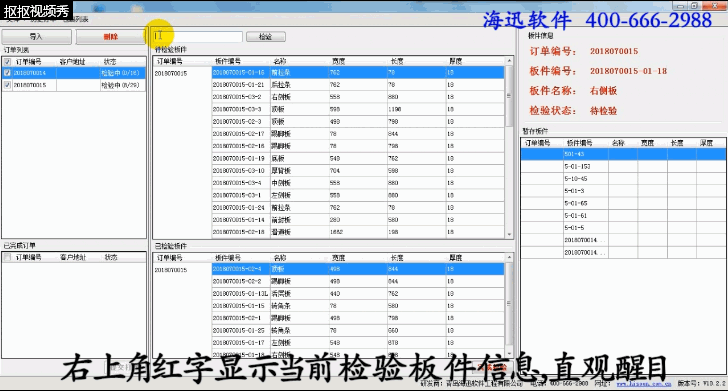The image size is (728, 391).
Task: Select the 5-01-153 row in 暂存板件 list
Action: point(624,166)
